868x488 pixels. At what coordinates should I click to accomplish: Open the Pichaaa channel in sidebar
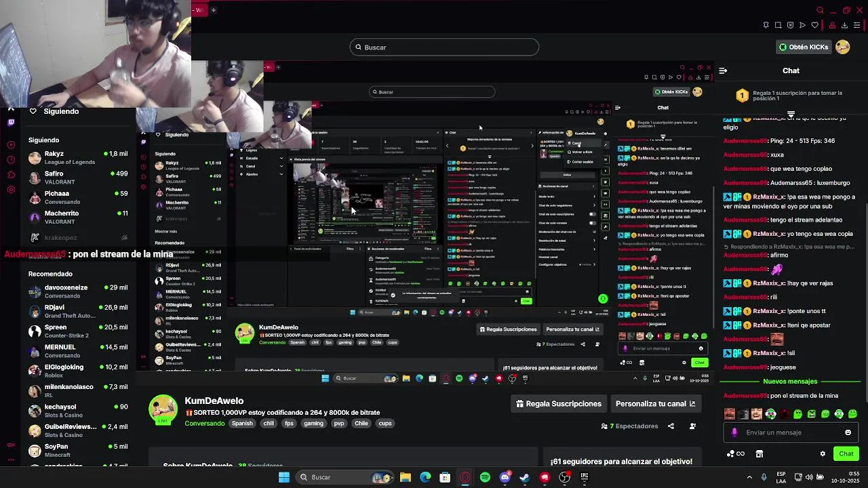coord(78,197)
